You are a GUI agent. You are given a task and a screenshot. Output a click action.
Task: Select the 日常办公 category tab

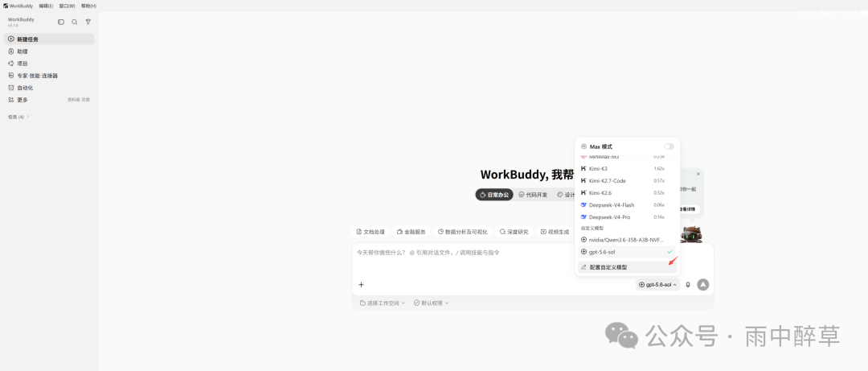[494, 195]
